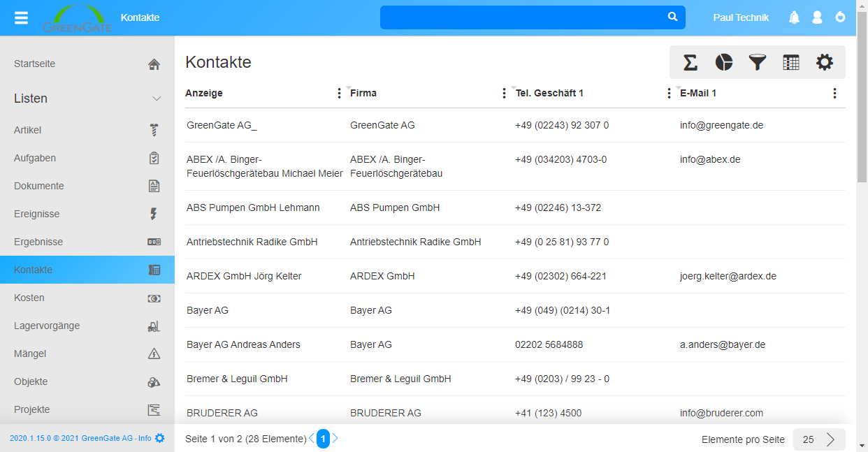Screen dimensions: 868x452
Task: Sort by Anzeige column header
Action: click(x=204, y=93)
